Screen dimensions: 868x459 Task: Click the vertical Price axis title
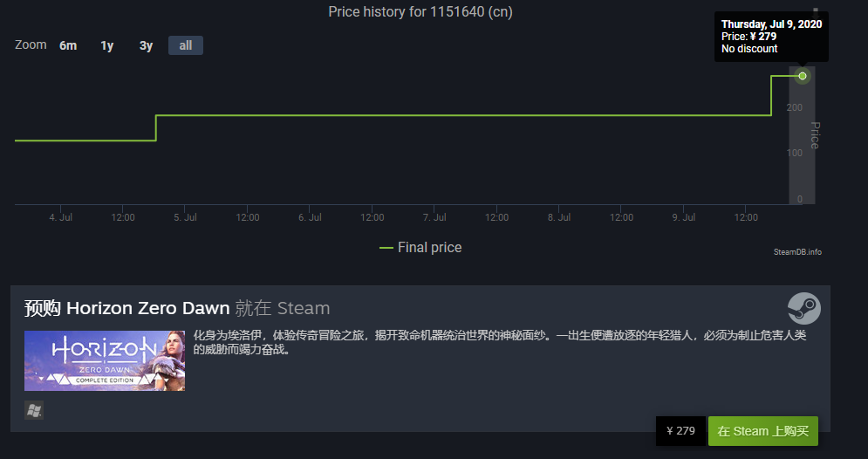[814, 135]
